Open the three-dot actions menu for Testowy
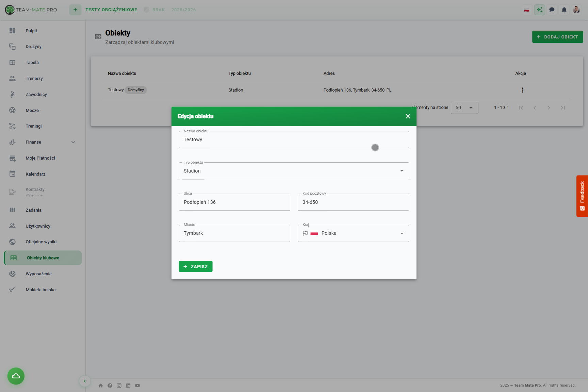 522,90
